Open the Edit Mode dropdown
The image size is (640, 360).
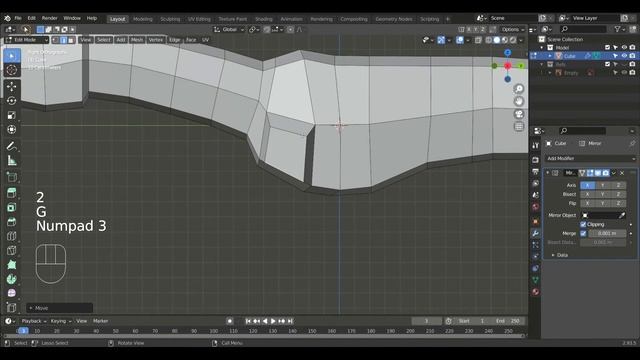[27, 40]
